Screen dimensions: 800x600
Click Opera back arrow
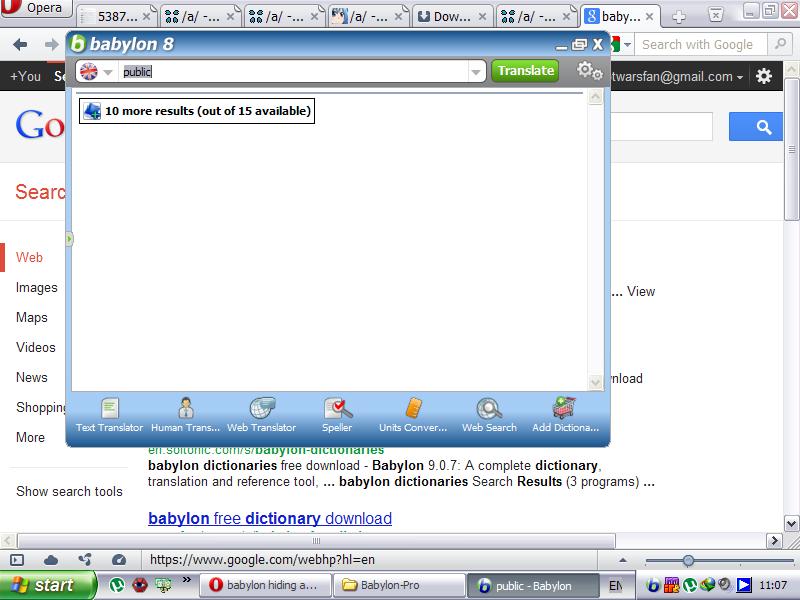pos(20,45)
